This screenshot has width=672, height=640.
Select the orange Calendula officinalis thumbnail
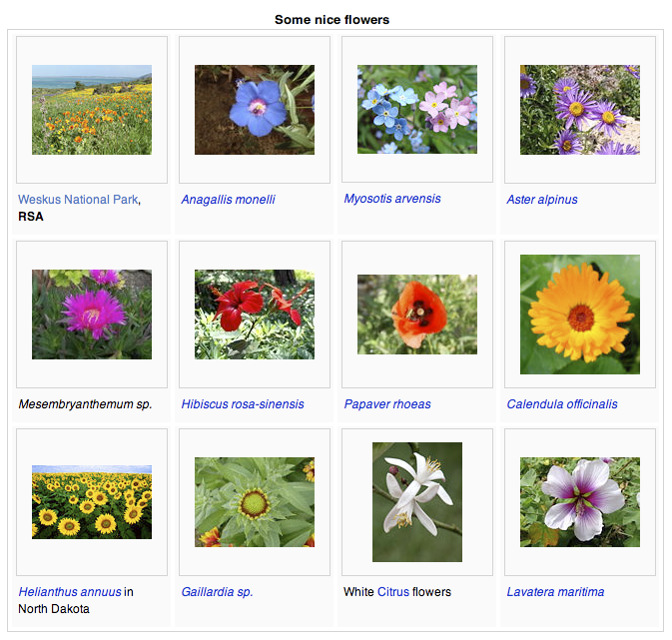pyautogui.click(x=580, y=314)
